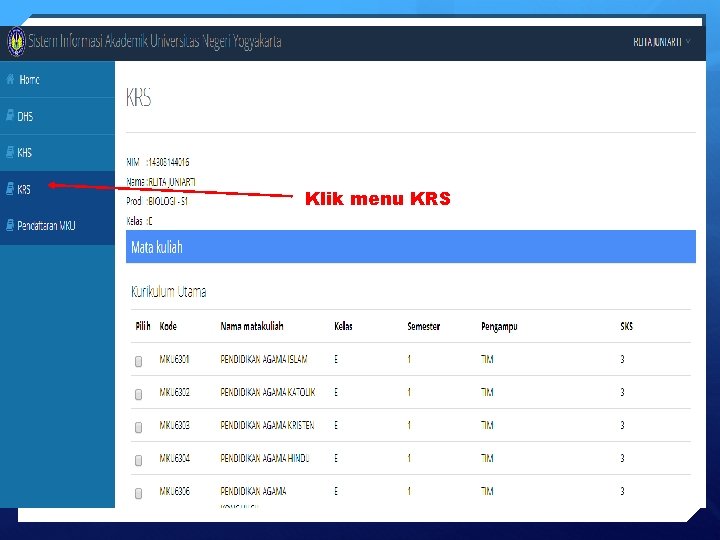Click the TIM lecturer link for MKU6301
Viewport: 720px width, 540px height.
(487, 359)
